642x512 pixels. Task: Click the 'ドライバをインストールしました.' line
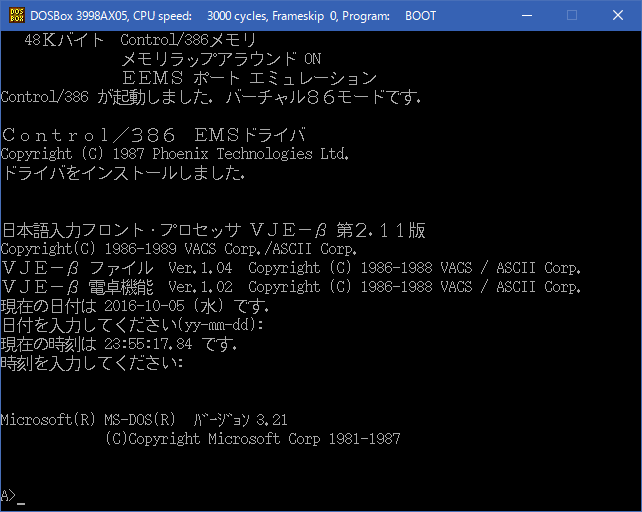pyautogui.click(x=123, y=173)
